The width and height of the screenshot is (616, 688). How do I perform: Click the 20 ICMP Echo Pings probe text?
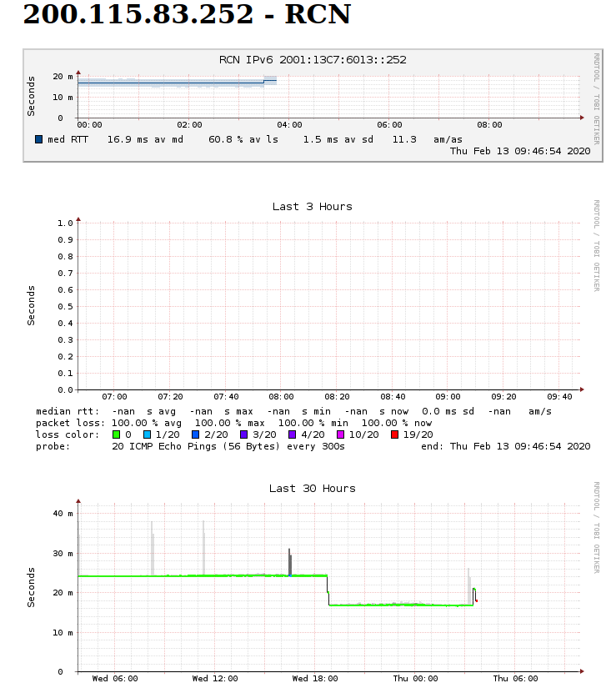(228, 446)
